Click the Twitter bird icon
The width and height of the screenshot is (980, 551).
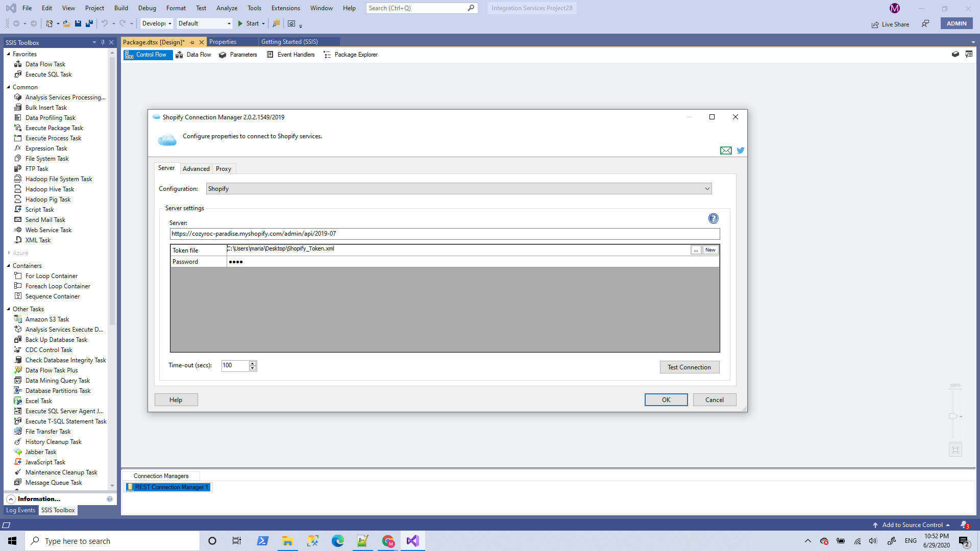tap(740, 151)
